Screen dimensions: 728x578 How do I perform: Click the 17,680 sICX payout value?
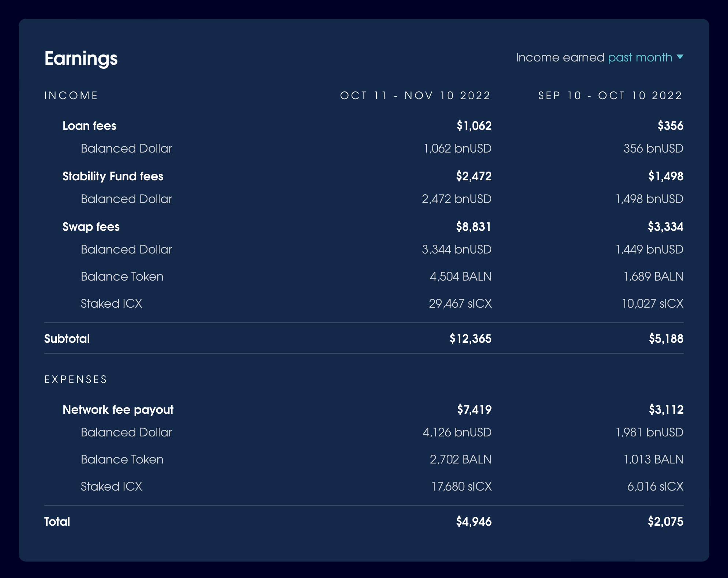click(x=461, y=487)
